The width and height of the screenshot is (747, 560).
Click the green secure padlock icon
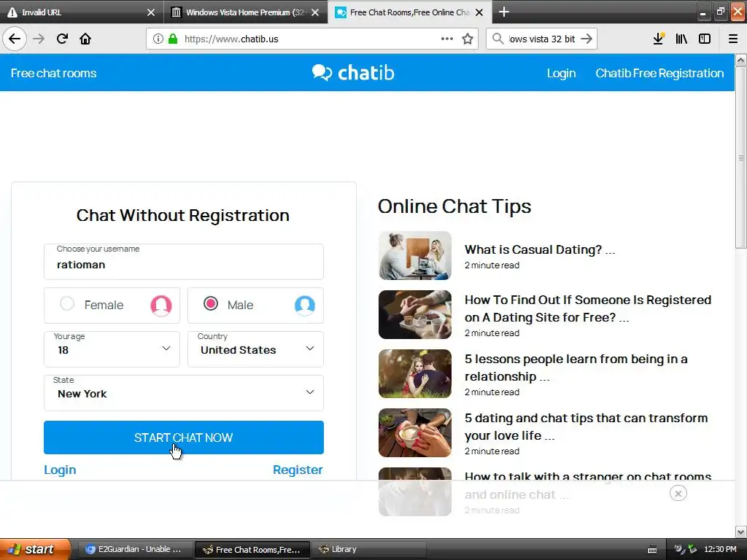(x=173, y=39)
